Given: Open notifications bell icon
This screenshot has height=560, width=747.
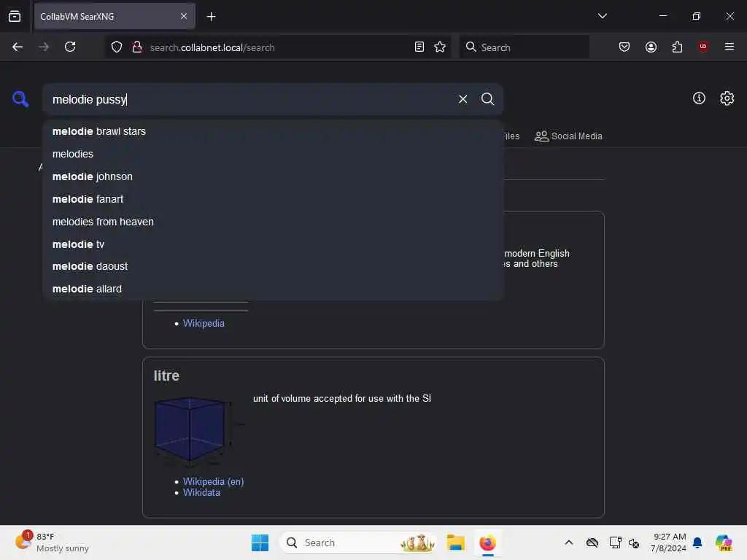Looking at the screenshot, I should (x=697, y=542).
